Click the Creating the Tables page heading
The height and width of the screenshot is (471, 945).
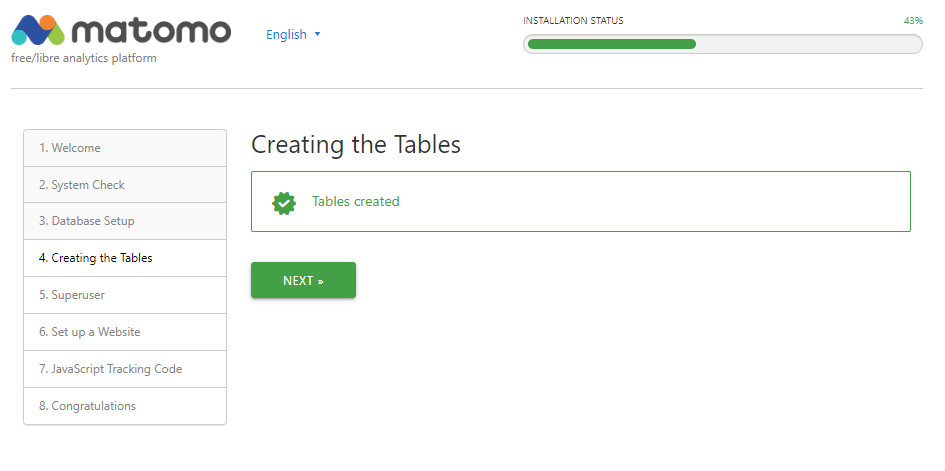pyautogui.click(x=356, y=145)
